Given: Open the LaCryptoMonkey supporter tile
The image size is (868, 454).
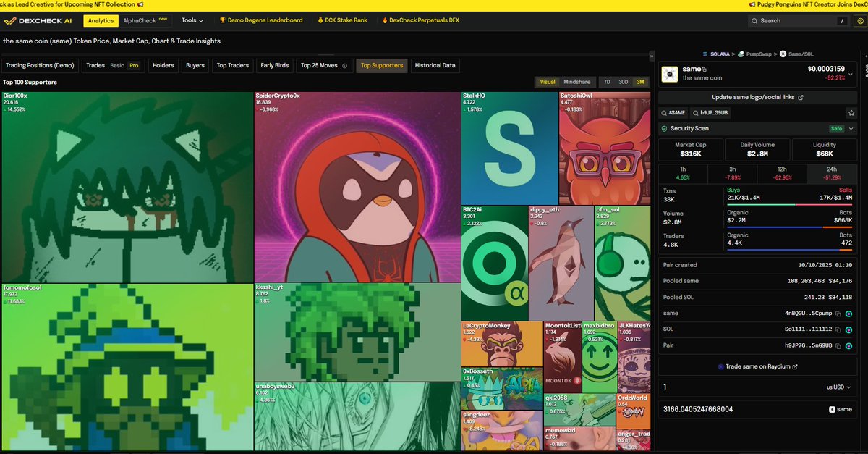Looking at the screenshot, I should pos(502,343).
